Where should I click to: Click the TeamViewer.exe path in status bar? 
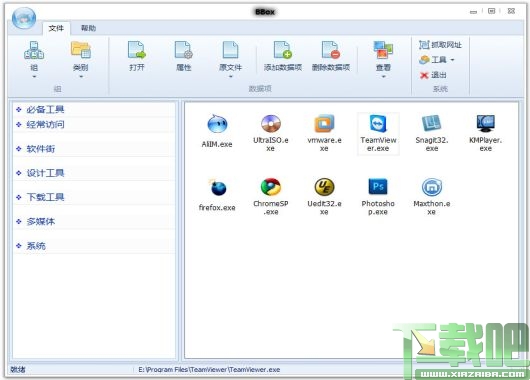tap(209, 370)
